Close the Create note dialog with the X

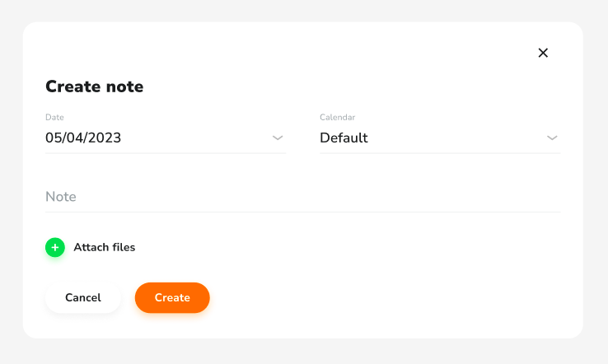point(543,53)
